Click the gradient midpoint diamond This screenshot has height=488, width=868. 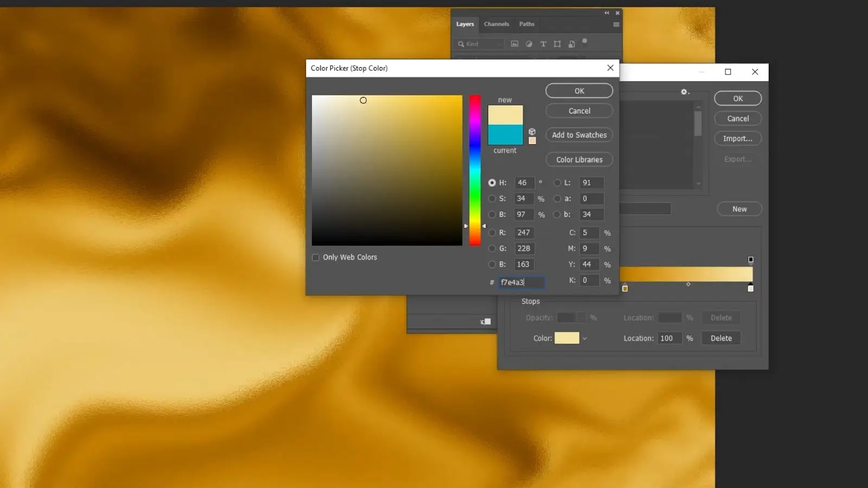point(688,284)
